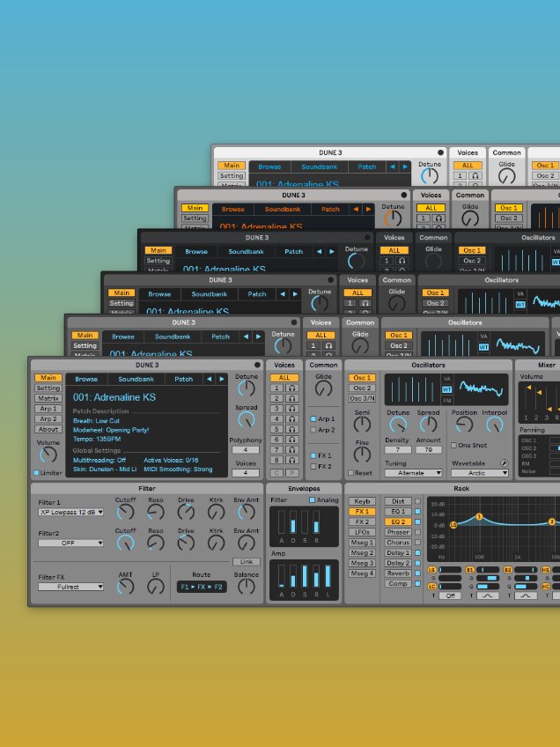Open the Wavetable Arctic dropdown

coord(480,473)
